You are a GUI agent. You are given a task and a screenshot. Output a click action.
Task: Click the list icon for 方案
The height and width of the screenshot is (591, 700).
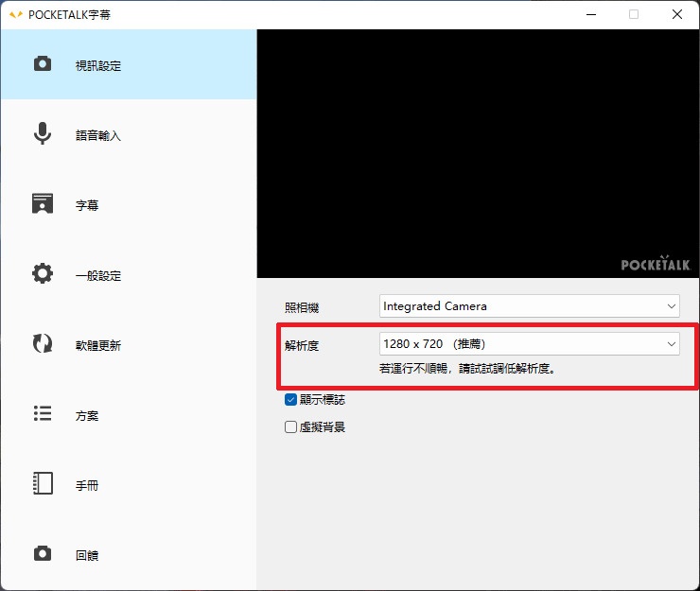click(x=43, y=414)
